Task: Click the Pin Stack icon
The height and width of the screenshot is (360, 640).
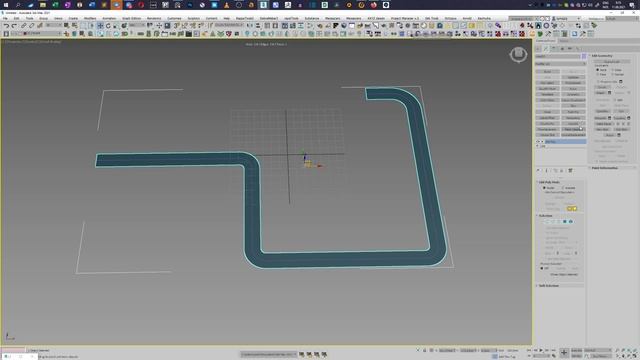Action: click(538, 171)
